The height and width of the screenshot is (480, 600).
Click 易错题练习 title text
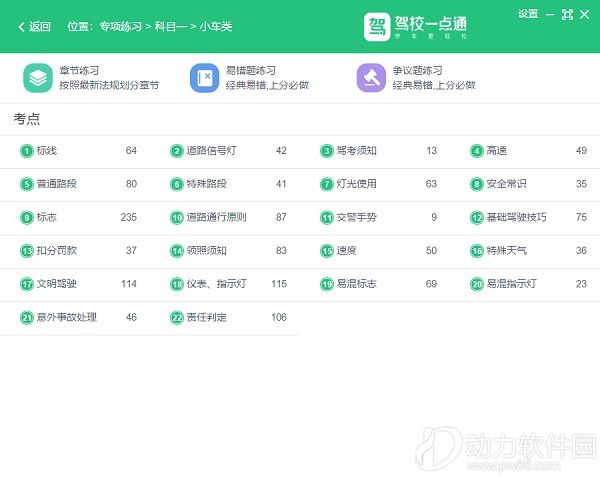coord(251,70)
